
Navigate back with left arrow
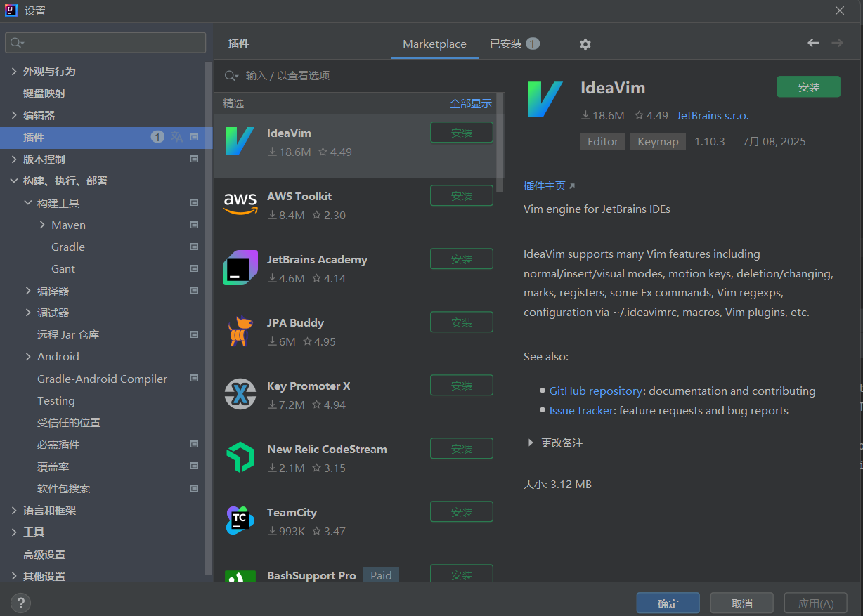pyautogui.click(x=813, y=43)
